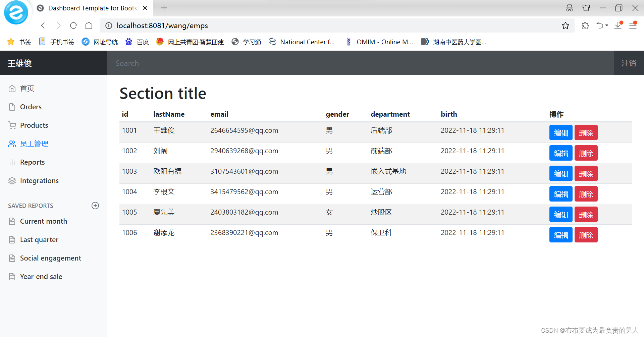Click 删除 for employee 1006 谢添龙

point(586,235)
